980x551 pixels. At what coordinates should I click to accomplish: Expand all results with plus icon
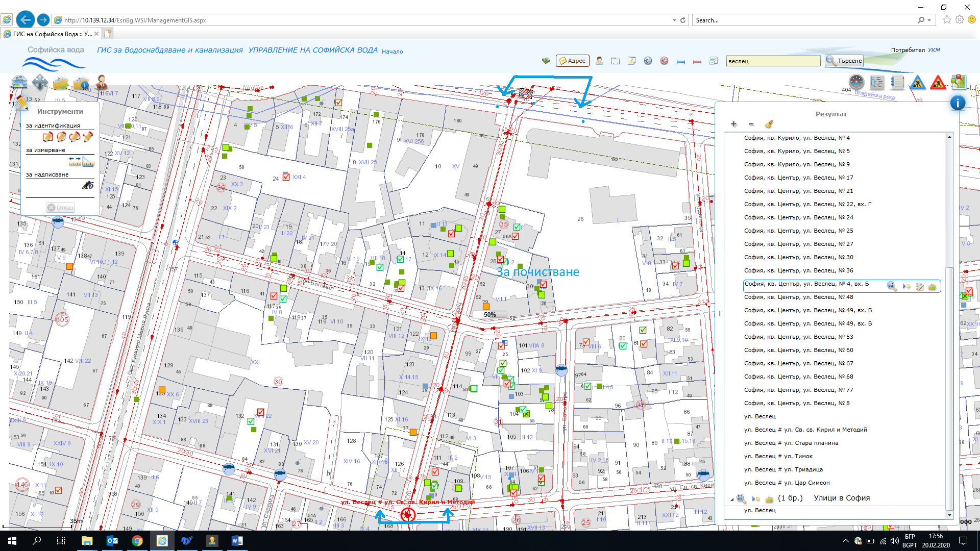coord(734,124)
